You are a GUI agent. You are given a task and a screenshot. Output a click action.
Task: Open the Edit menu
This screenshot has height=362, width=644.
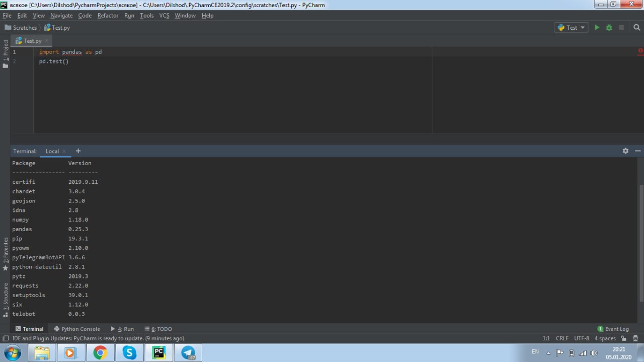click(x=22, y=16)
